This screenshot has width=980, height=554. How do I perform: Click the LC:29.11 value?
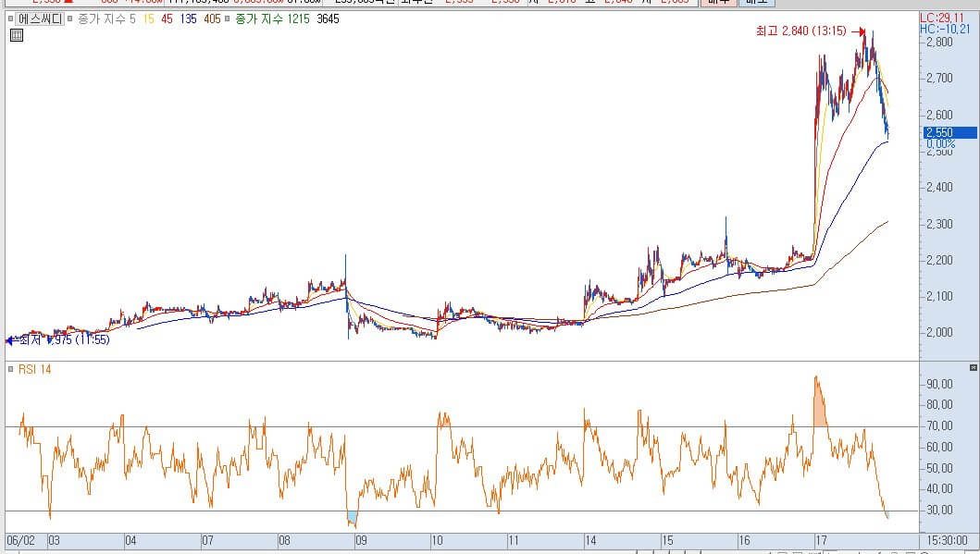[942, 18]
